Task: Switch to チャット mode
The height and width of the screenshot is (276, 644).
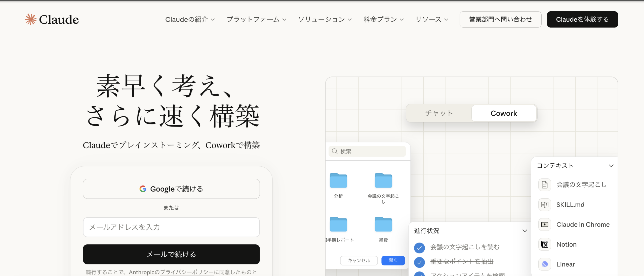Action: pyautogui.click(x=439, y=113)
